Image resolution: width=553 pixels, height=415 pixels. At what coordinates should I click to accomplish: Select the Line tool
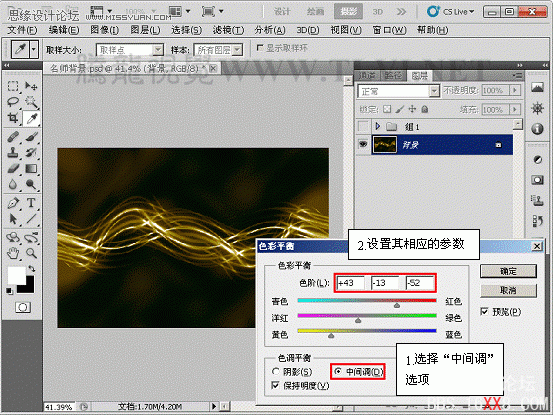(31, 219)
